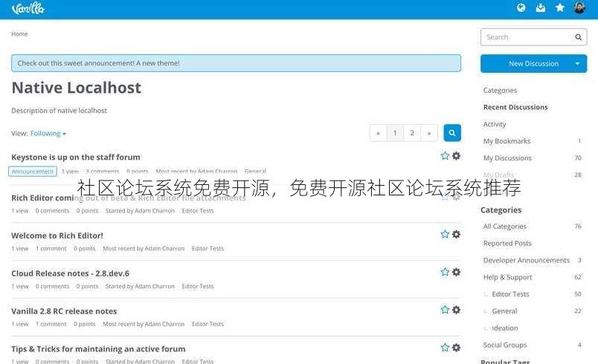Select Recent Discussions in sidebar
598x364 pixels.
click(515, 108)
